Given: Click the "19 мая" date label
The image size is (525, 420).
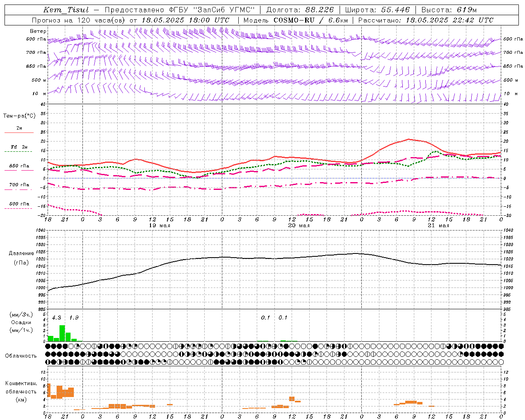Looking at the screenshot, I should point(160,226).
